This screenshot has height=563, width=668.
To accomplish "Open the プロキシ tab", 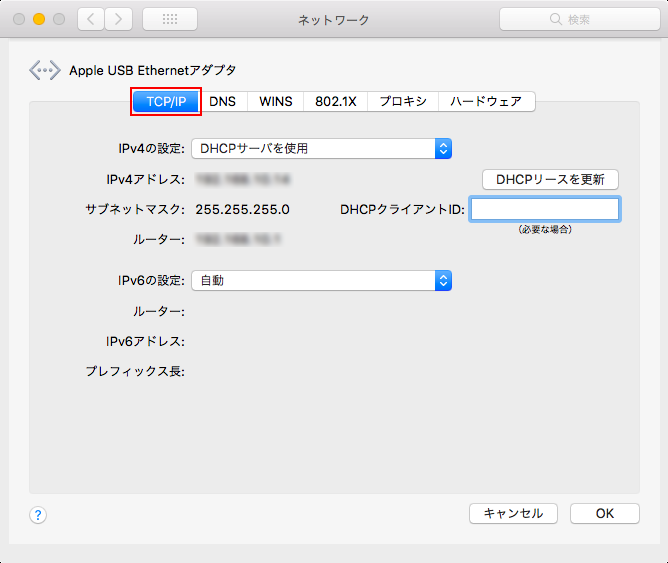I will [x=403, y=101].
